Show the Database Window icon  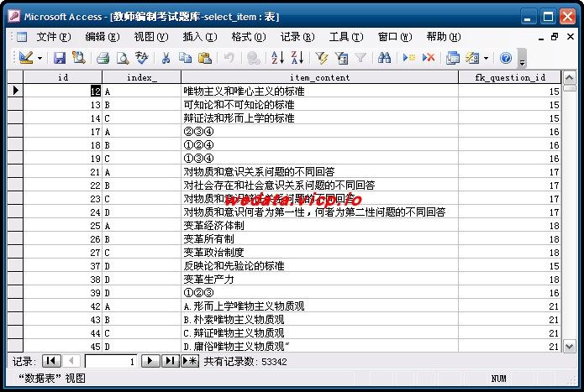(x=453, y=58)
